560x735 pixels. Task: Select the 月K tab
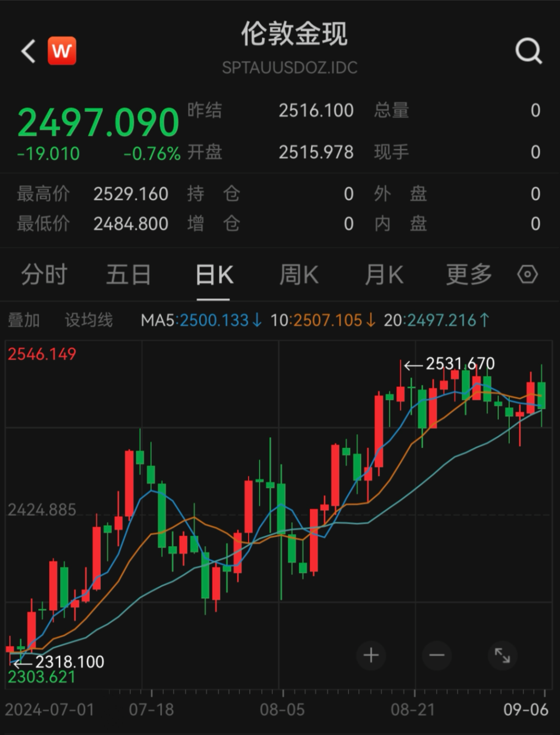point(384,275)
